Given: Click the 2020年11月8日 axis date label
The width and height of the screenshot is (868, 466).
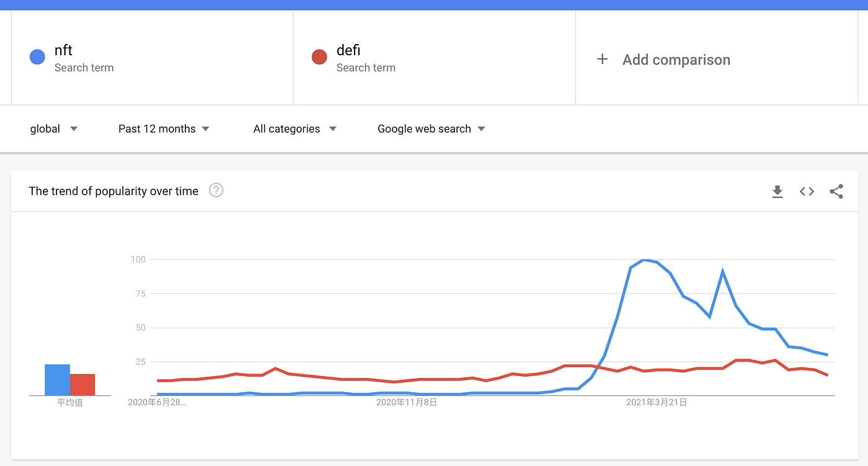Looking at the screenshot, I should [x=407, y=403].
